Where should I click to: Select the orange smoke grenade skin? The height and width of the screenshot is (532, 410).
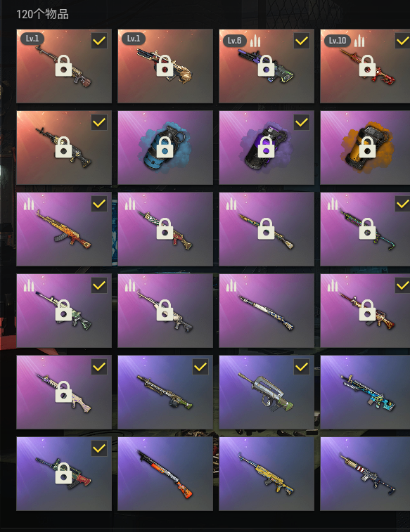(x=365, y=148)
